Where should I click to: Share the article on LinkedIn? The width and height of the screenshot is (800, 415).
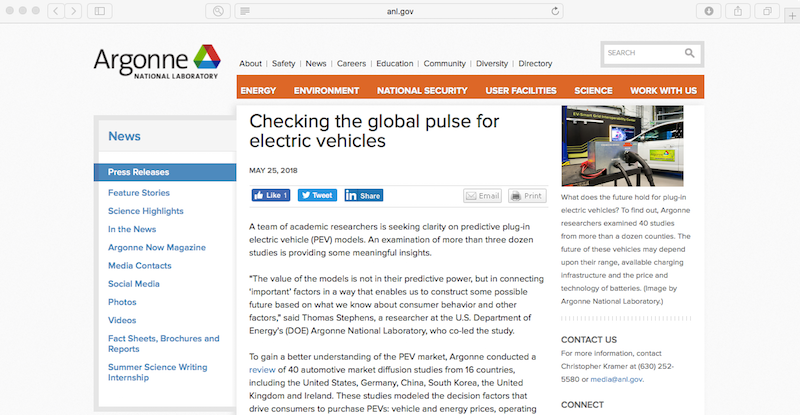364,195
